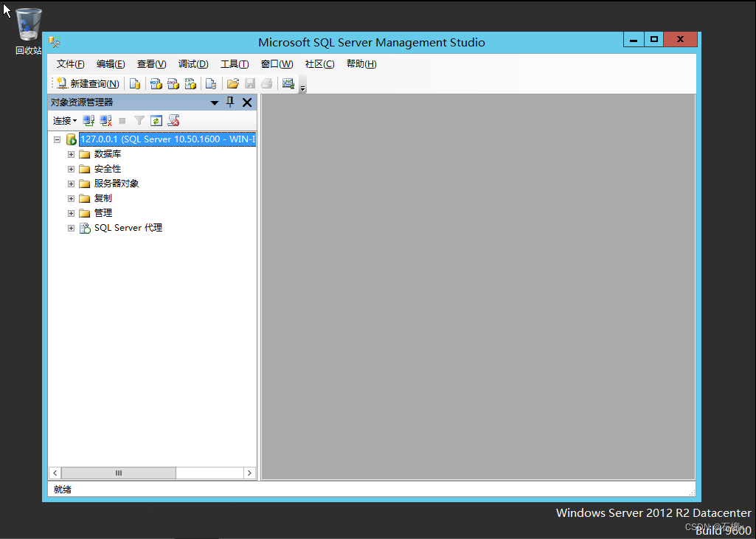Select the 服务器对象 tree item
756x539 pixels.
[117, 183]
